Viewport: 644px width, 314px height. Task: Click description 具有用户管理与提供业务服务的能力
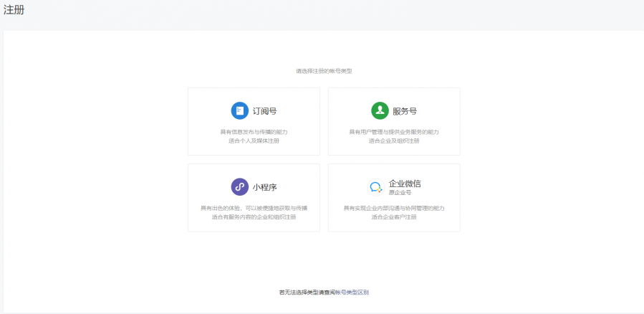pyautogui.click(x=394, y=132)
